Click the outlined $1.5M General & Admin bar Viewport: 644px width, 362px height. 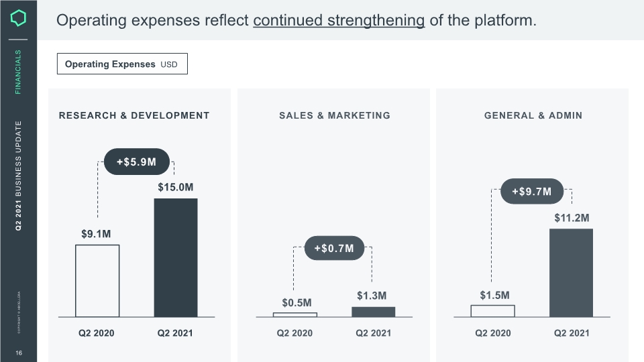[493, 310]
